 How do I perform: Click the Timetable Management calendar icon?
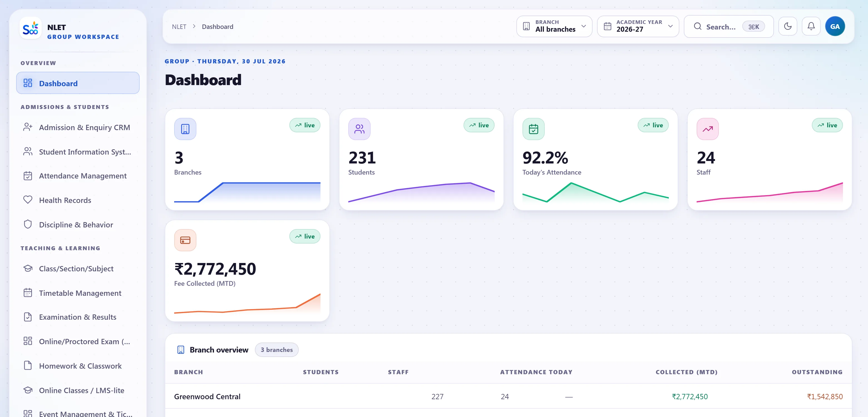(x=28, y=293)
